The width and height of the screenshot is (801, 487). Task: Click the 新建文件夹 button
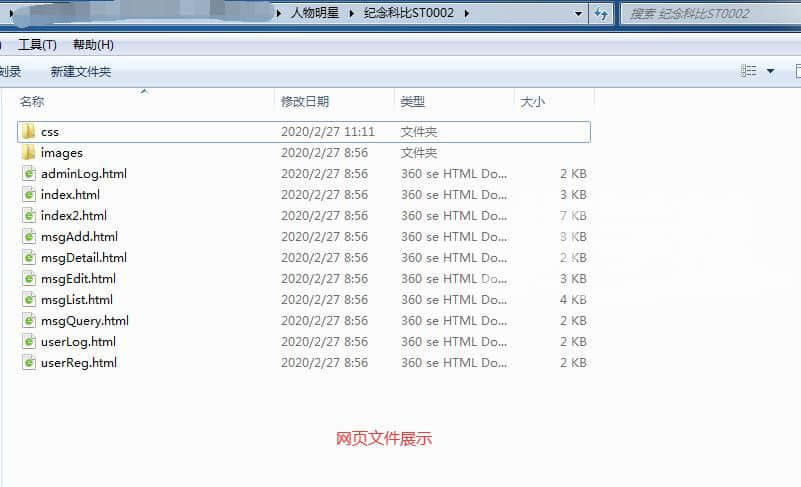81,72
